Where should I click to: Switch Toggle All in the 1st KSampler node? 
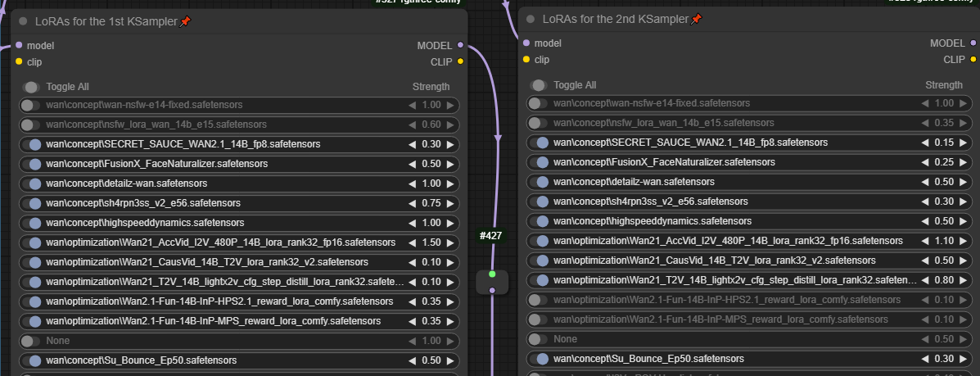[31, 87]
